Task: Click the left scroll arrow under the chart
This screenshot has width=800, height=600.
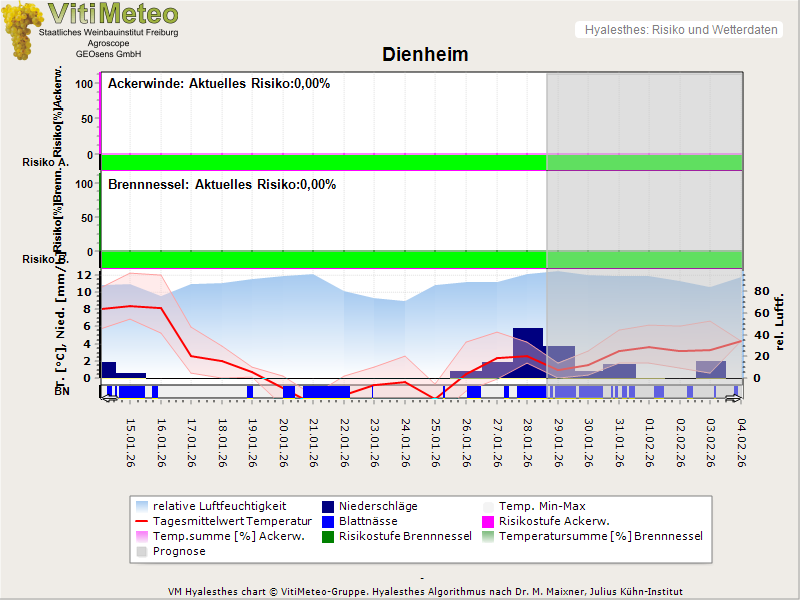Action: coord(108,399)
